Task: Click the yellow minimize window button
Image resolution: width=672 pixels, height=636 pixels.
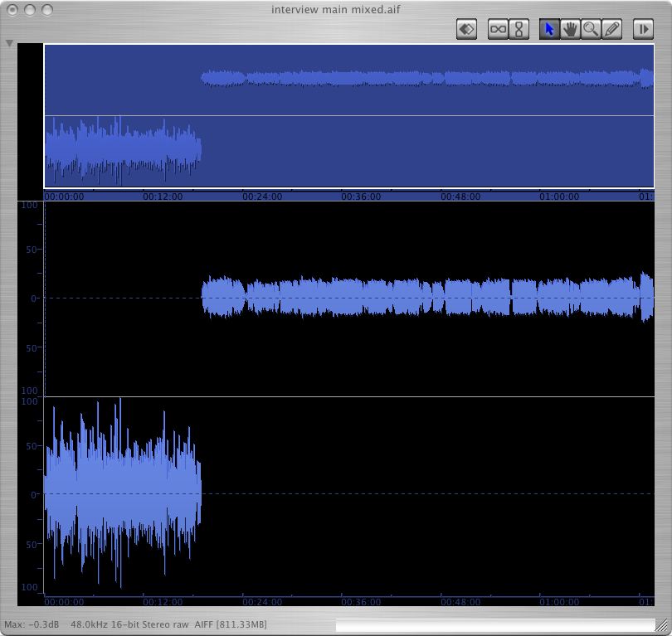Action: (30, 9)
